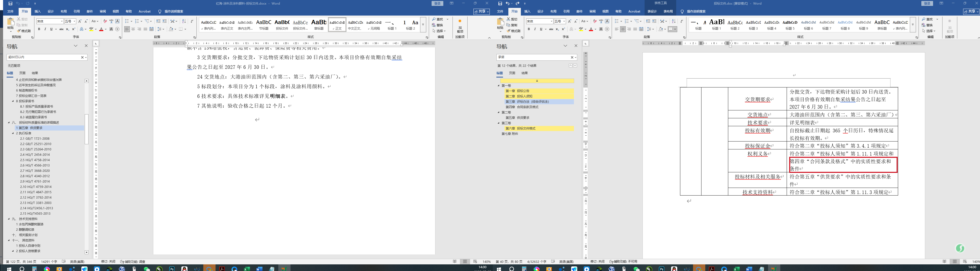The height and width of the screenshot is (271, 980).
Task: Click sort icon in left Word window
Action: [x=184, y=21]
